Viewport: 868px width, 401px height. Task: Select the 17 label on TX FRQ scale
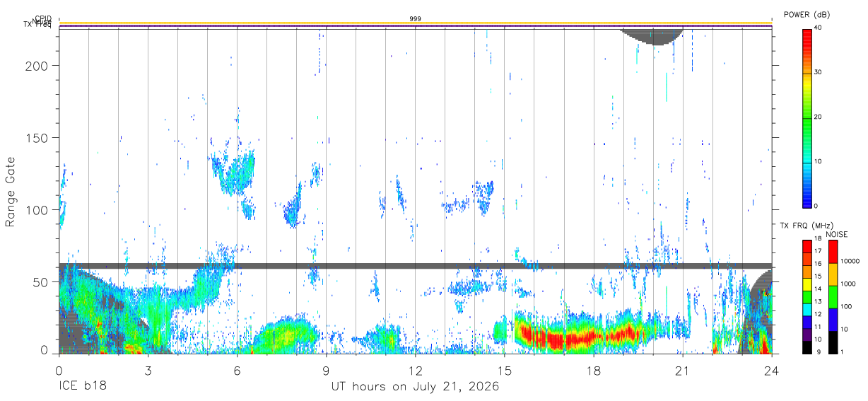[819, 251]
